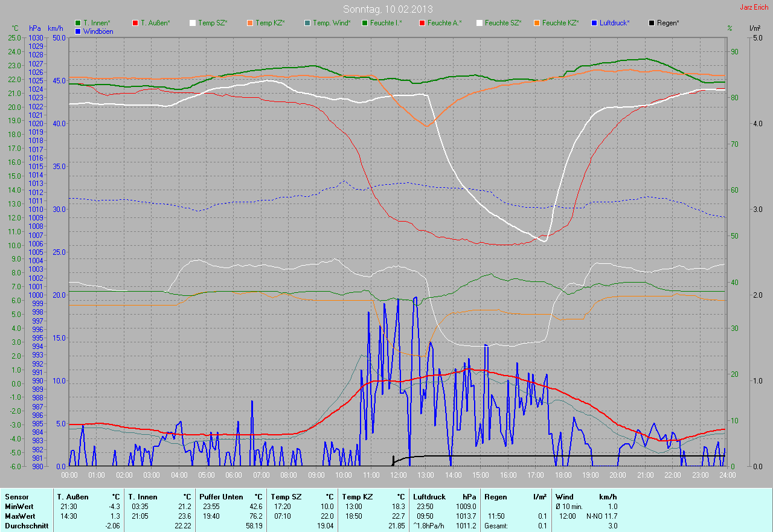
Task: Click the blue Windböen legend swatch
Action: [x=78, y=31]
